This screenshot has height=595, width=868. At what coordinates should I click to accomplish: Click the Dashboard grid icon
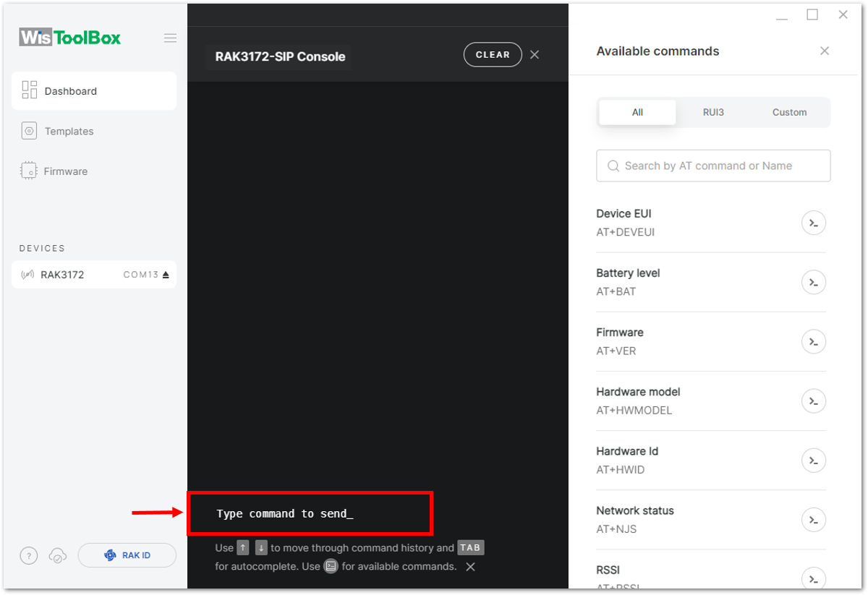pos(30,90)
